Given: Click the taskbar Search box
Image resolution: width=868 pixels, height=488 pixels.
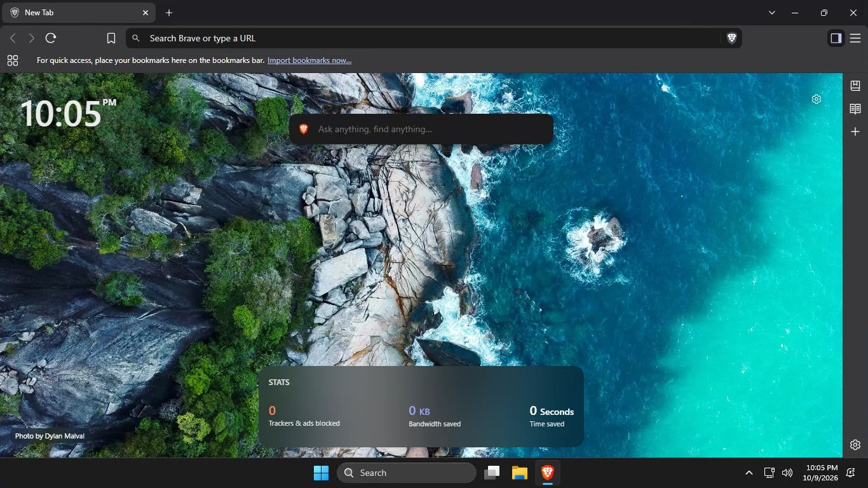Looking at the screenshot, I should point(407,473).
